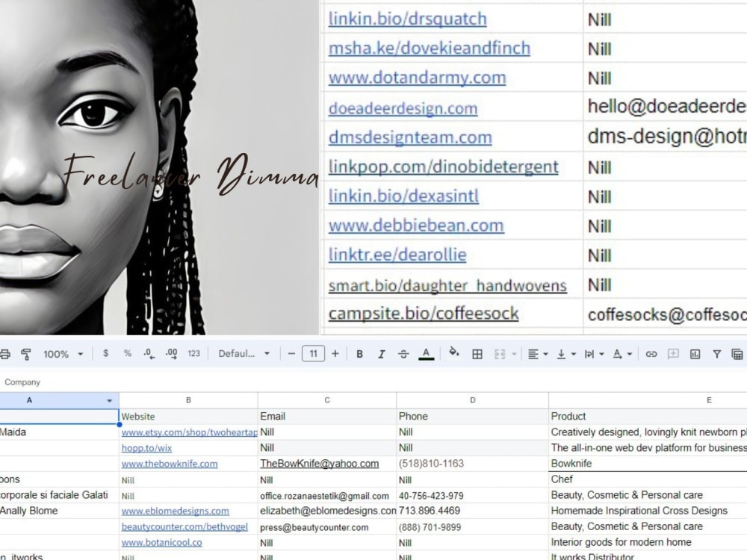The width and height of the screenshot is (747, 560).
Task: Click the Insert link icon
Action: (651, 354)
